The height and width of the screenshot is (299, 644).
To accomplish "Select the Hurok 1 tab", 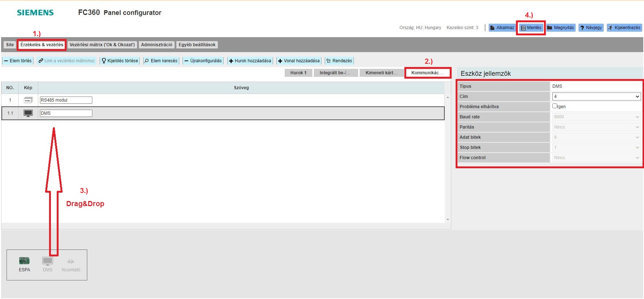I will coord(298,73).
